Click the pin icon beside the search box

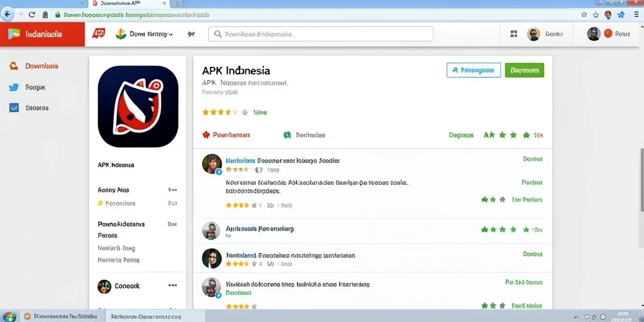pos(191,34)
